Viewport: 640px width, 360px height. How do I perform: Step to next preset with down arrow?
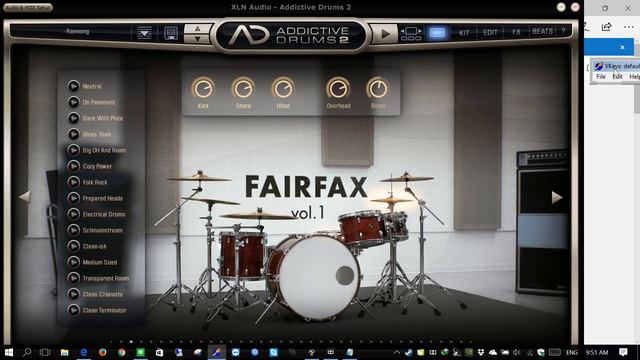click(198, 39)
